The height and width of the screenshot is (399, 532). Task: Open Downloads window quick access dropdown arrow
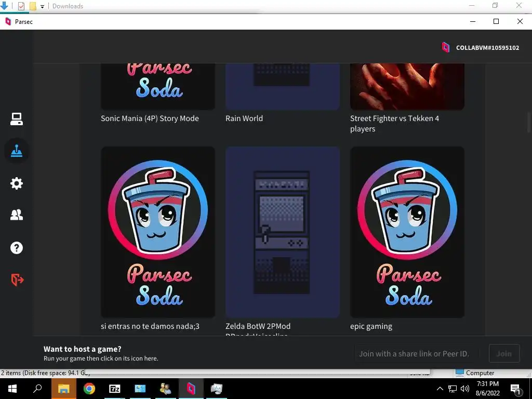coord(42,6)
